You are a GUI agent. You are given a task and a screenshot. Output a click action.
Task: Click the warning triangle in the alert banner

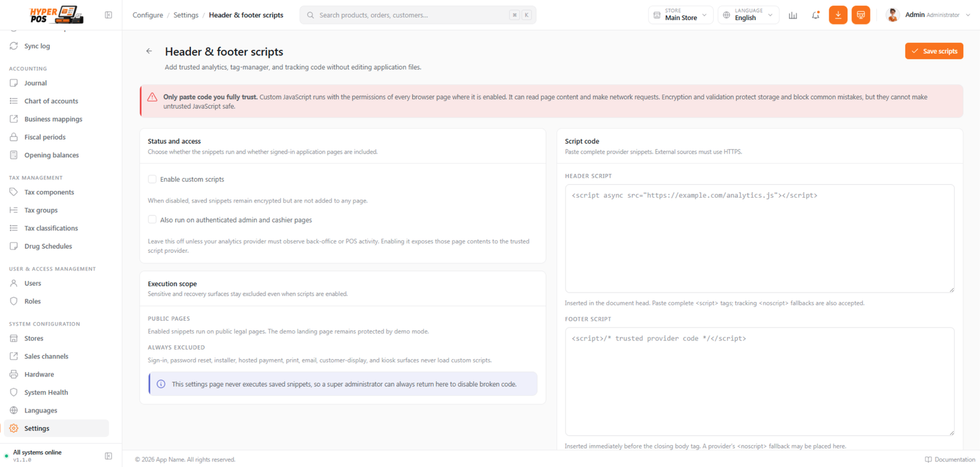152,97
